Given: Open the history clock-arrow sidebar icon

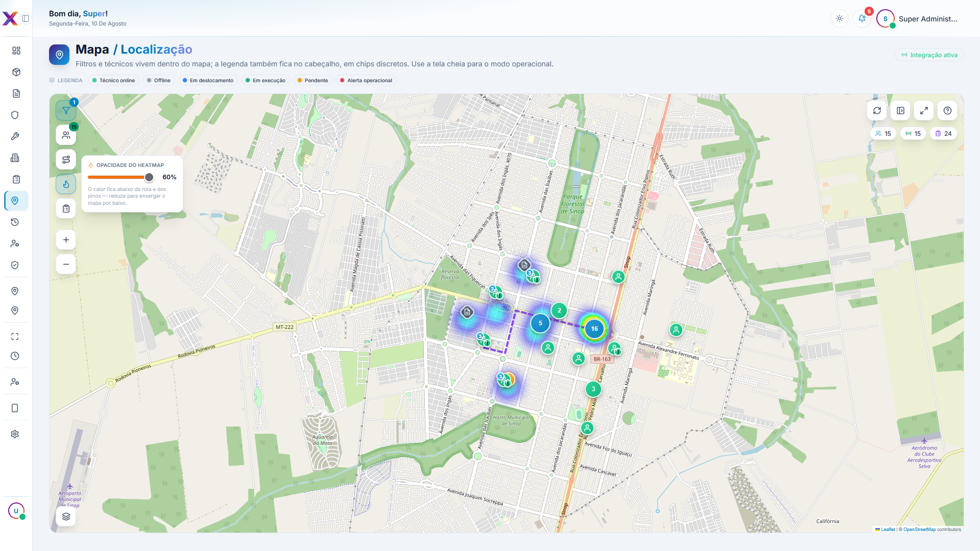Looking at the screenshot, I should (x=15, y=222).
